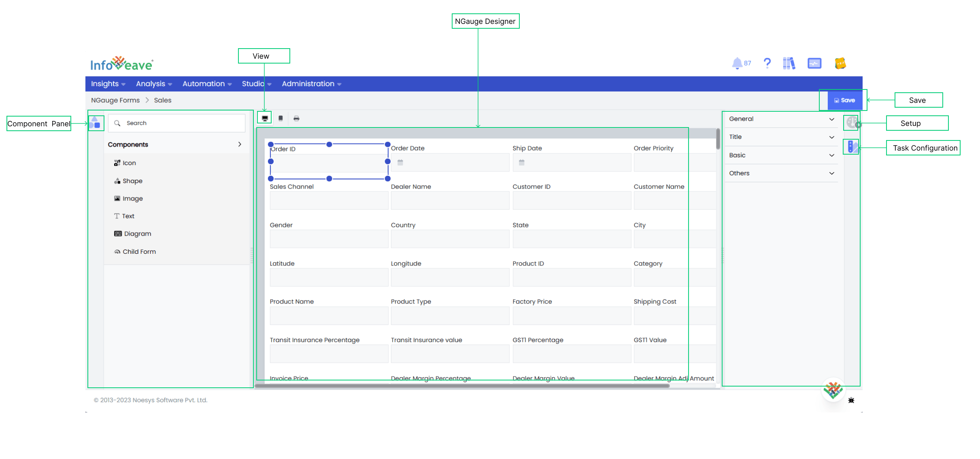Click the Setup configuration icon
Image resolution: width=980 pixels, height=459 pixels.
pos(851,124)
